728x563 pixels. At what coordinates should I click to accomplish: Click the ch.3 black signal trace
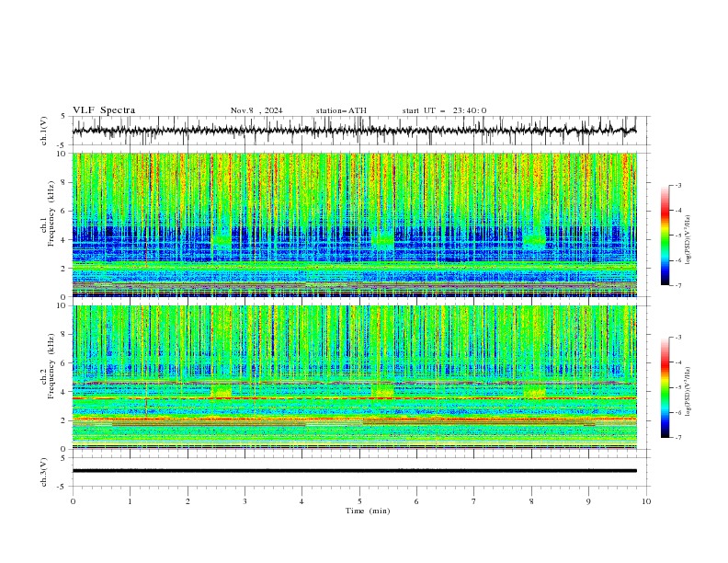point(354,471)
